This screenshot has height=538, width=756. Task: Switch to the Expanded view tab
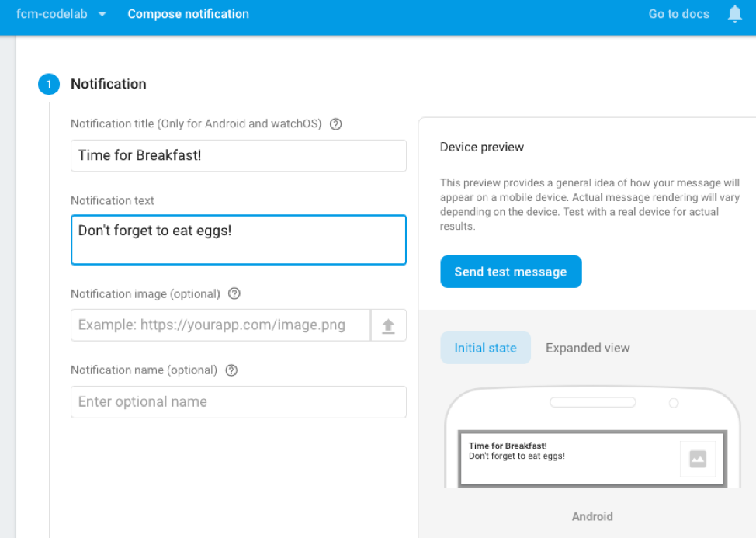pos(588,348)
